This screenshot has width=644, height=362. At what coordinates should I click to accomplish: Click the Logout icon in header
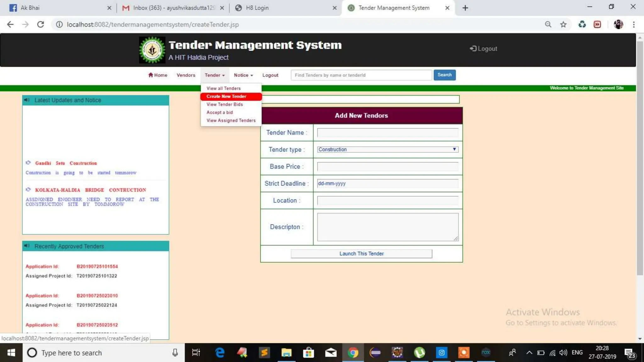[x=473, y=49]
